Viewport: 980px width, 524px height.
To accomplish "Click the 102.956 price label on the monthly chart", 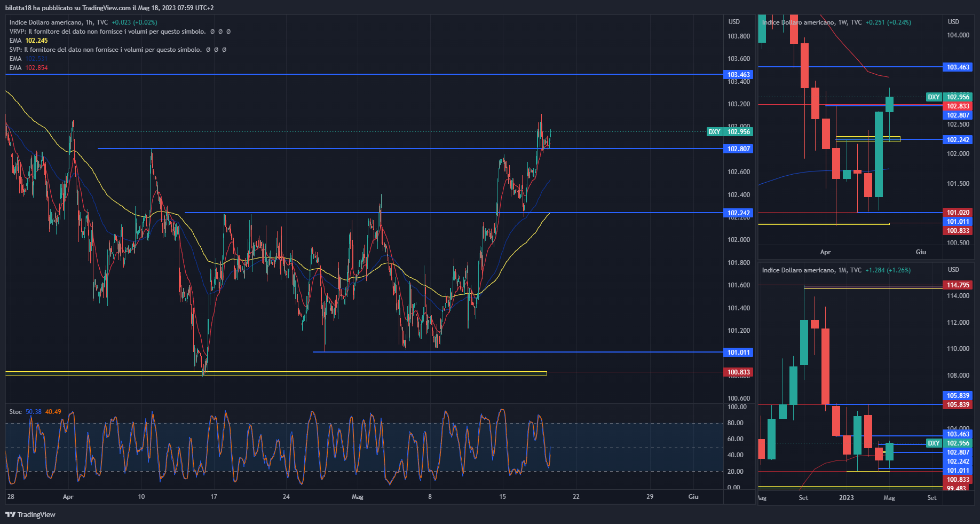I will point(958,443).
